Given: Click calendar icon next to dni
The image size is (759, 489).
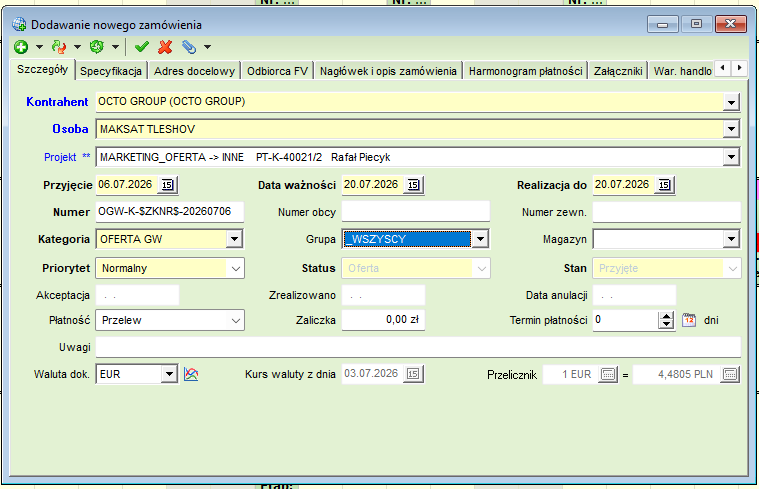Looking at the screenshot, I should 689,320.
